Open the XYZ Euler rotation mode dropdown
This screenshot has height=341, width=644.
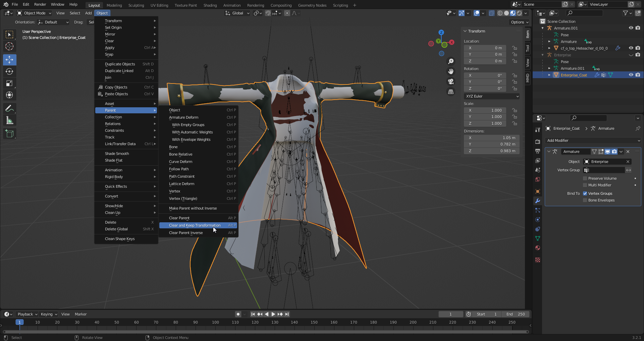(x=492, y=96)
